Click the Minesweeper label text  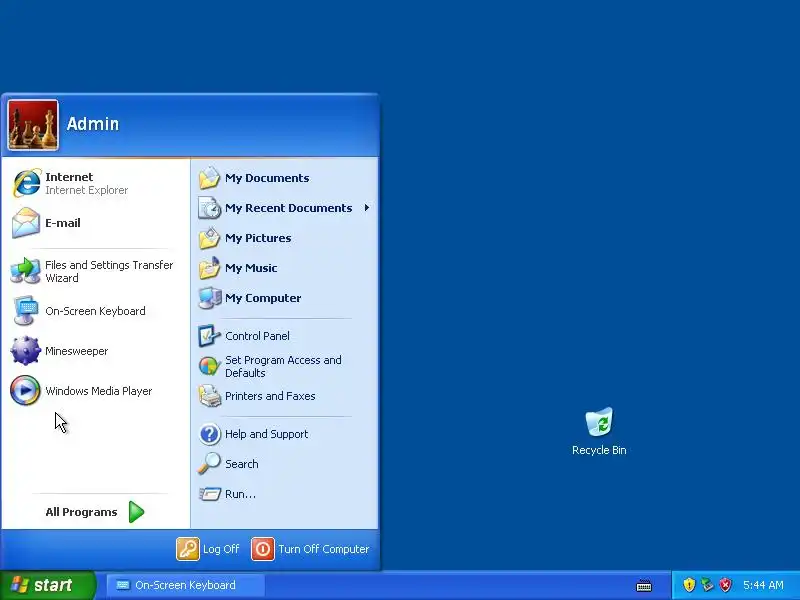(77, 351)
